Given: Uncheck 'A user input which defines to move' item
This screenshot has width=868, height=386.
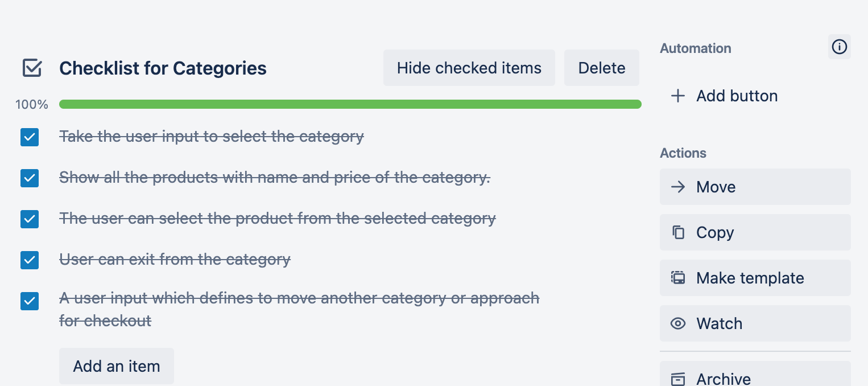Looking at the screenshot, I should point(30,301).
